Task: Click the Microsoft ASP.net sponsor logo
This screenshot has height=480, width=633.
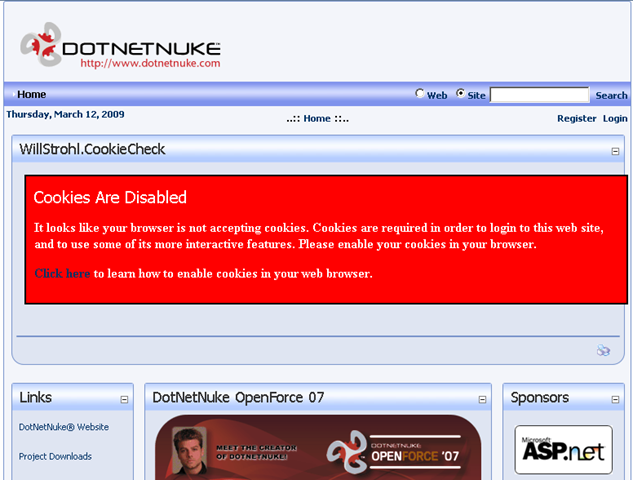Action: tap(564, 449)
